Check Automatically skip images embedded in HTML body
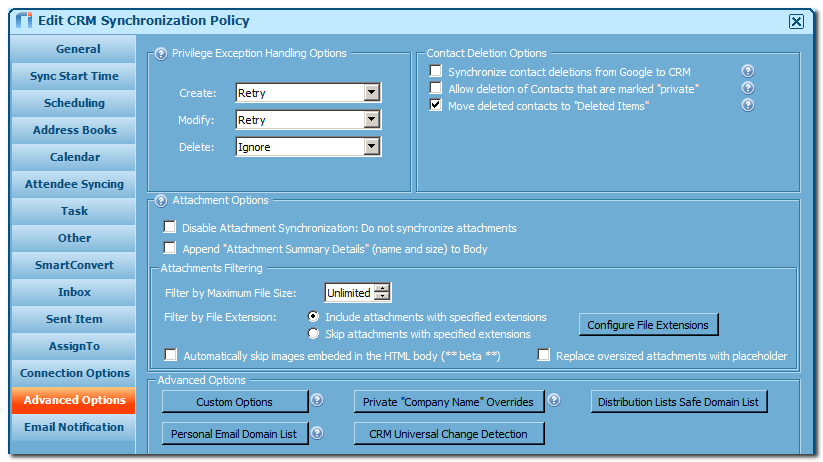 171,355
